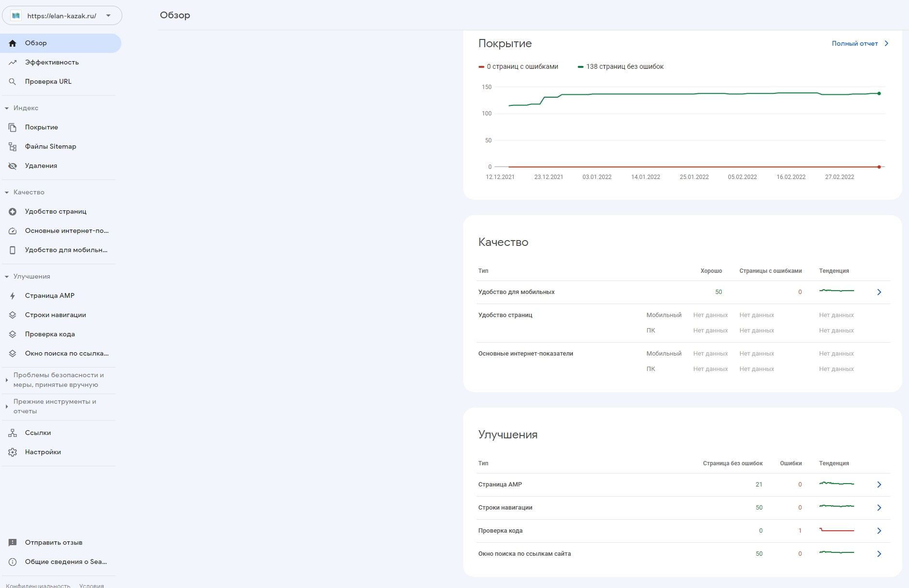Collapse the Качество sidebar section
The height and width of the screenshot is (588, 909).
click(x=7, y=192)
